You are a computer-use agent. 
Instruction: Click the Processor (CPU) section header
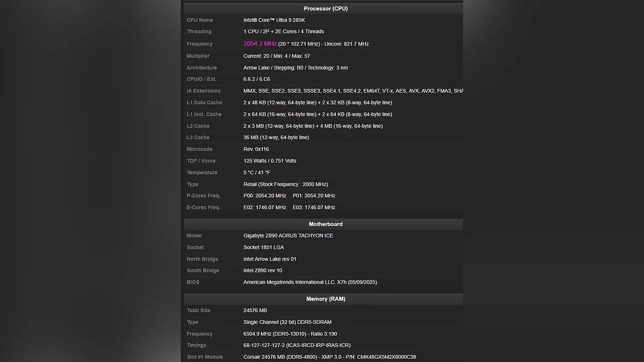click(x=325, y=9)
